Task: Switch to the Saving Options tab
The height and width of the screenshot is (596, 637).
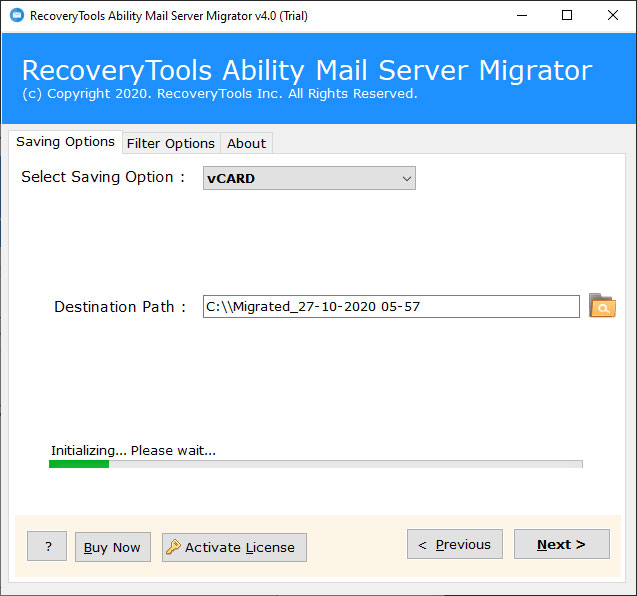Action: tap(65, 142)
